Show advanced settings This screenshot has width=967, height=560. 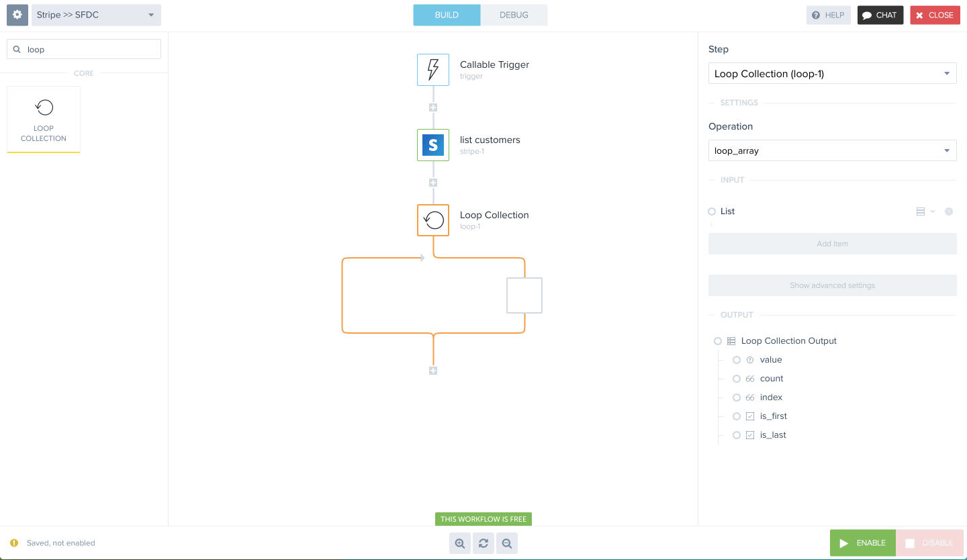tap(833, 285)
